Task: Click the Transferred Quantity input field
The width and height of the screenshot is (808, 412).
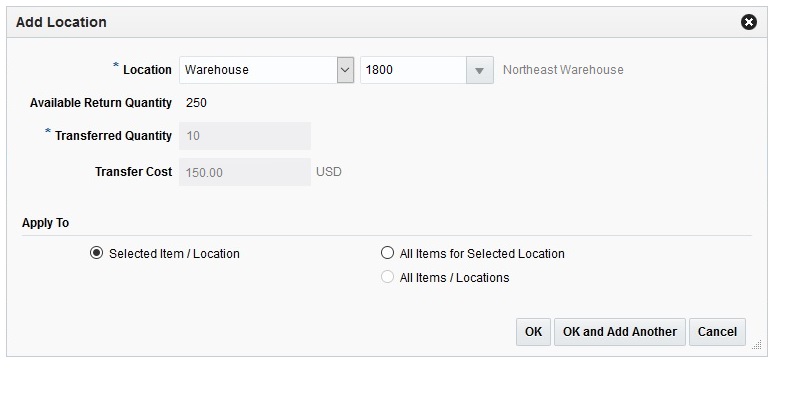Action: pyautogui.click(x=245, y=136)
